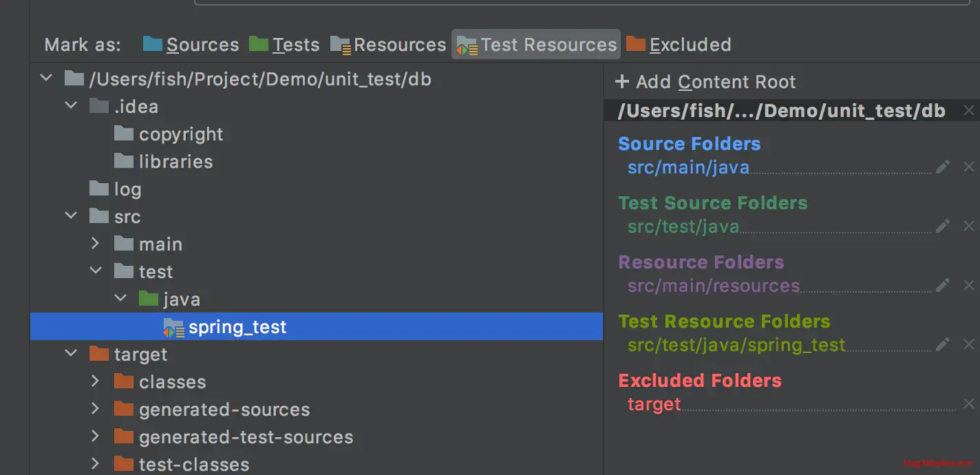Edit properties of src/main/resources folder
The height and width of the screenshot is (475, 980).
[x=943, y=285]
